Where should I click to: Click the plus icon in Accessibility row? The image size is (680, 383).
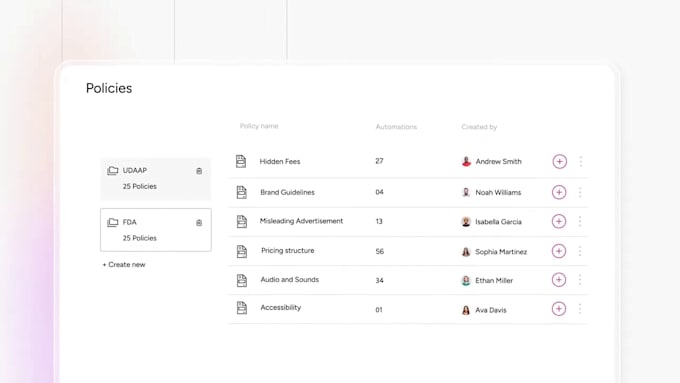(559, 309)
